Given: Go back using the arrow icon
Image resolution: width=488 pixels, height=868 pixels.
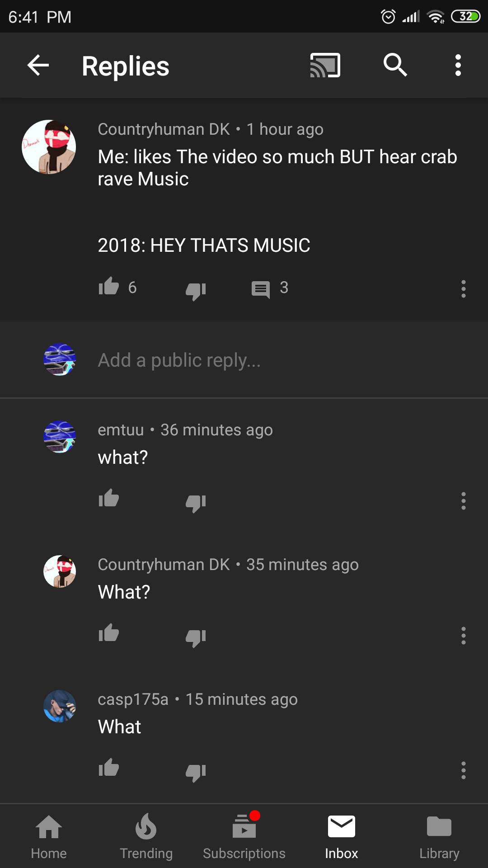Looking at the screenshot, I should 38,66.
